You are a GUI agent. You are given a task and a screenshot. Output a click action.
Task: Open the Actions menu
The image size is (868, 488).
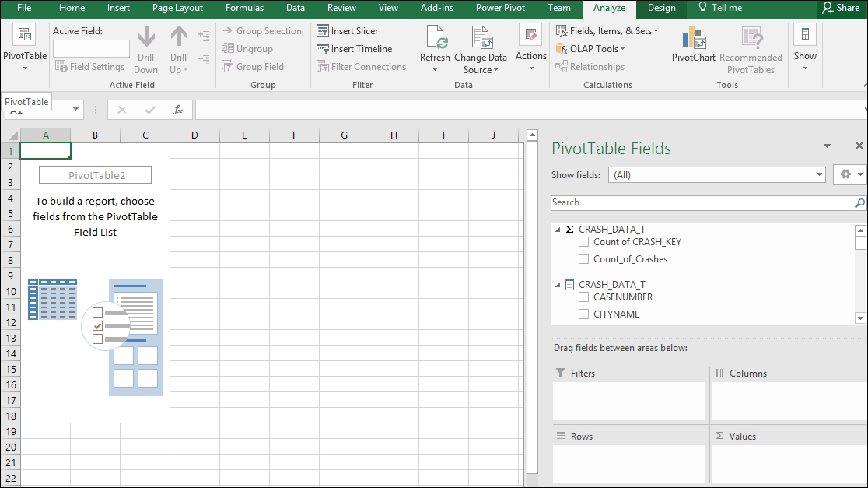click(x=531, y=47)
